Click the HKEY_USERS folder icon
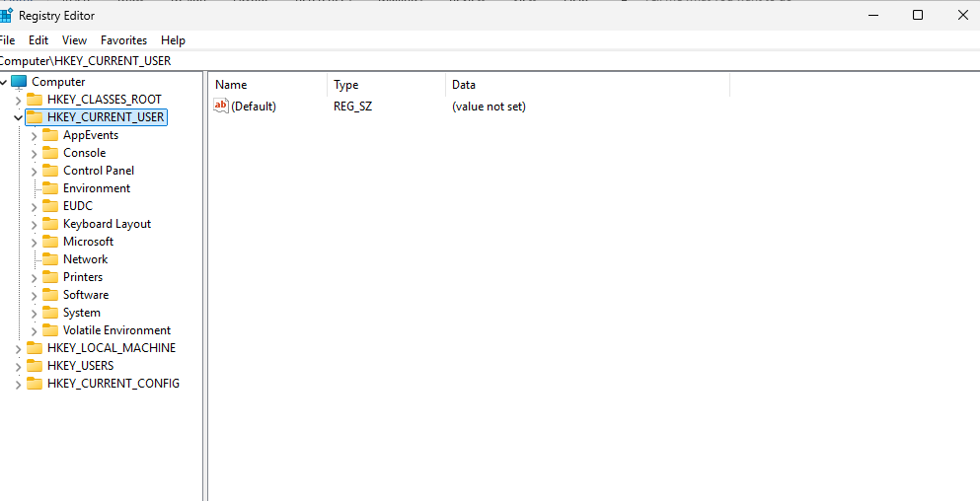 coord(35,366)
